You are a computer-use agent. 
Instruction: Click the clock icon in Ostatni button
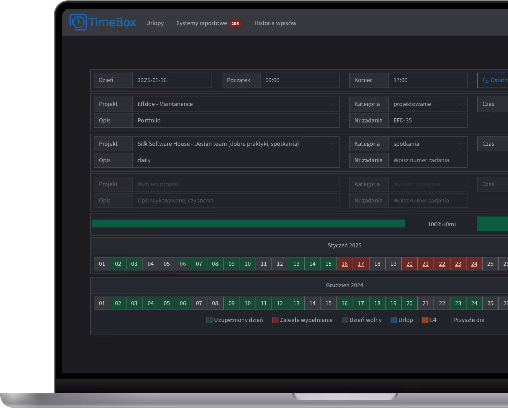(486, 80)
